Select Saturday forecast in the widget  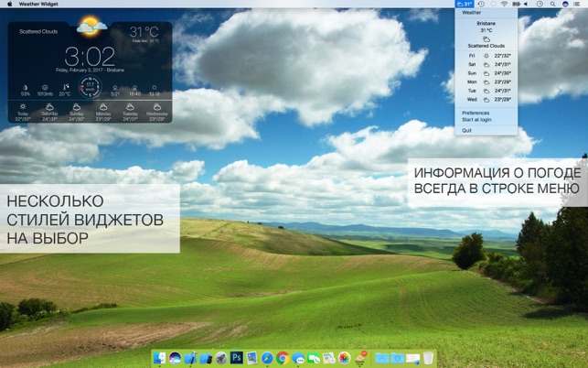pos(50,110)
